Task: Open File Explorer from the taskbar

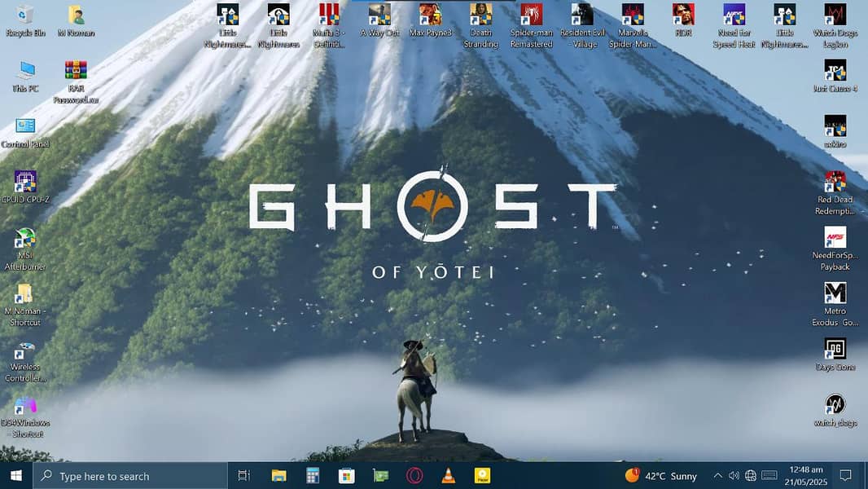Action: 279,475
